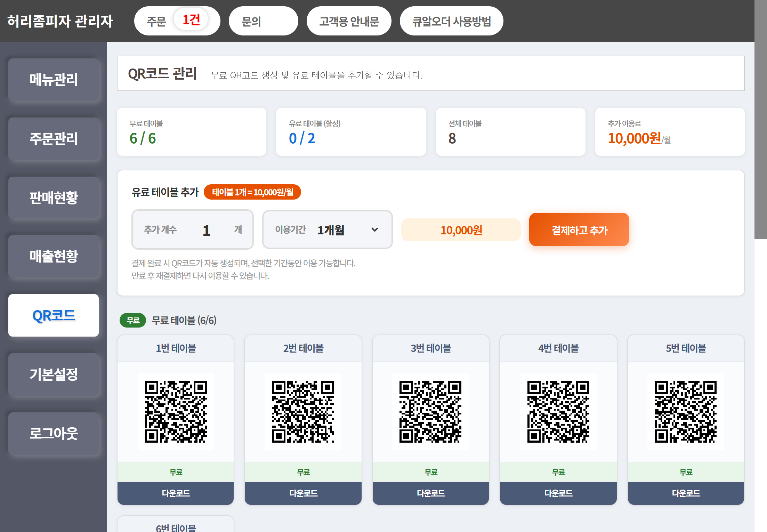Click 무료 label under 1번 테이블 QR
Image resolution: width=767 pixels, height=532 pixels.
[176, 472]
